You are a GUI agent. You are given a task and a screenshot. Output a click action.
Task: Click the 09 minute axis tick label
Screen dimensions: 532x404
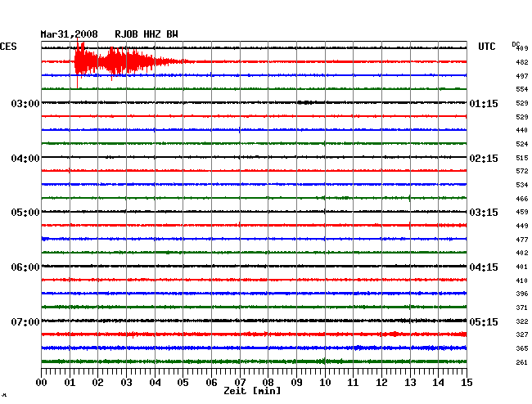(x=296, y=382)
